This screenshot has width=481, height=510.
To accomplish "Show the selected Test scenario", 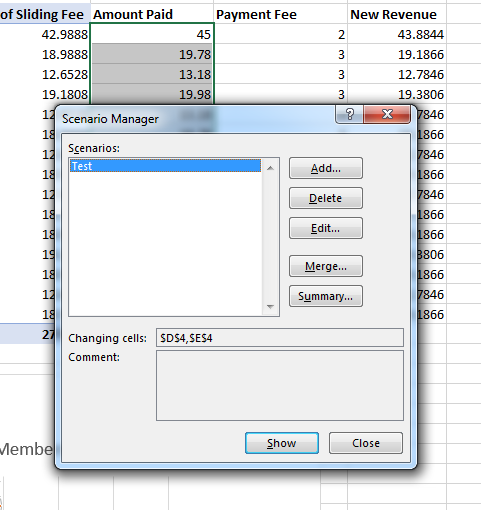I will point(282,443).
